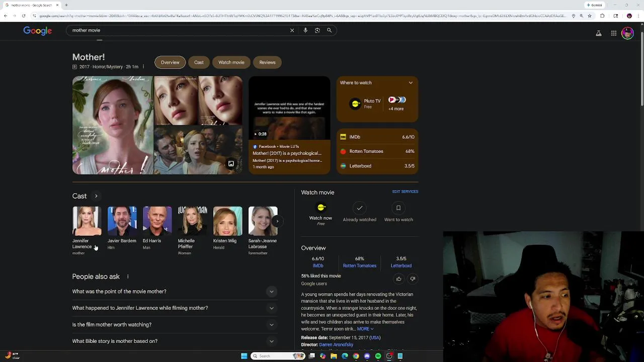
Task: Click Watch now Free Pluto button
Action: click(x=320, y=214)
